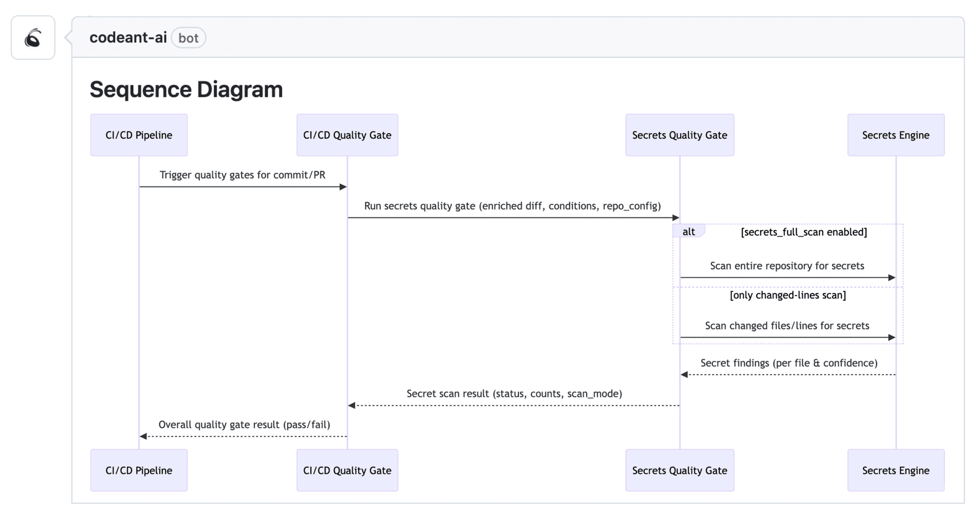This screenshot has width=980, height=510.
Task: Select the bottom CI/CD Pipeline participant box
Action: click(x=139, y=471)
